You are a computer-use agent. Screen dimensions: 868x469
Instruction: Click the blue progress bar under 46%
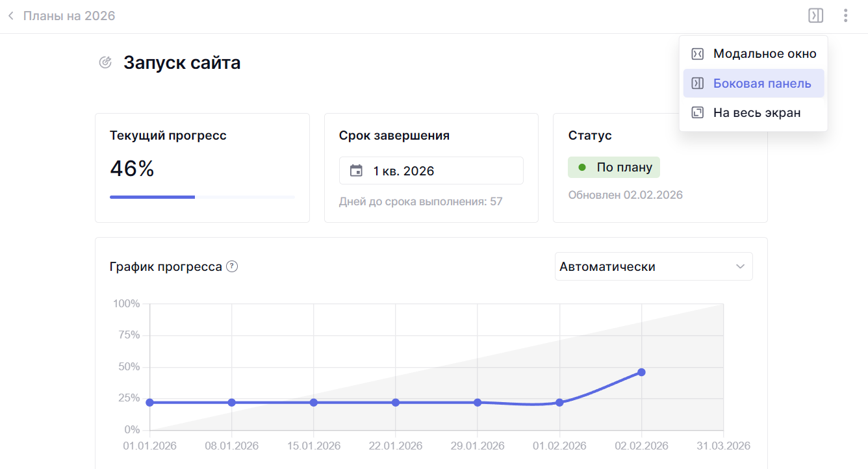coord(152,197)
